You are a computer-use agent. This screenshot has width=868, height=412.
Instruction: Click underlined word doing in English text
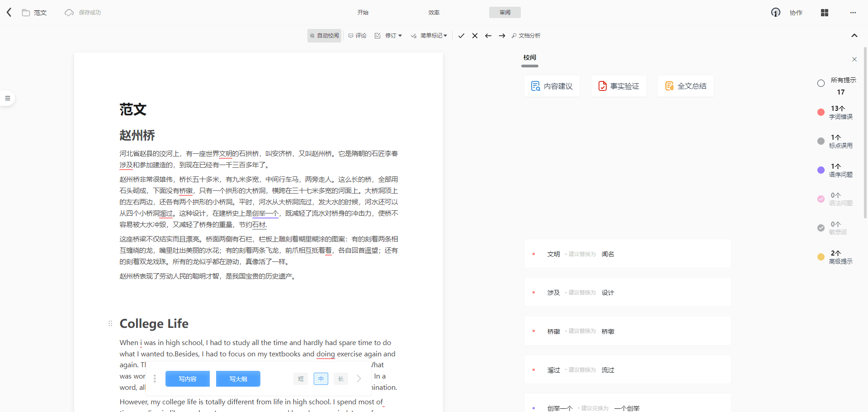point(325,354)
